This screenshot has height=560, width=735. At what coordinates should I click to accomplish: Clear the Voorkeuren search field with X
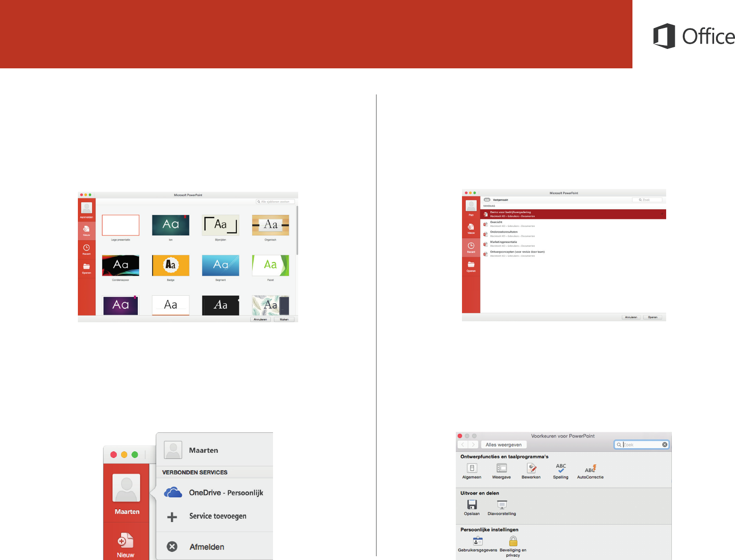(665, 445)
